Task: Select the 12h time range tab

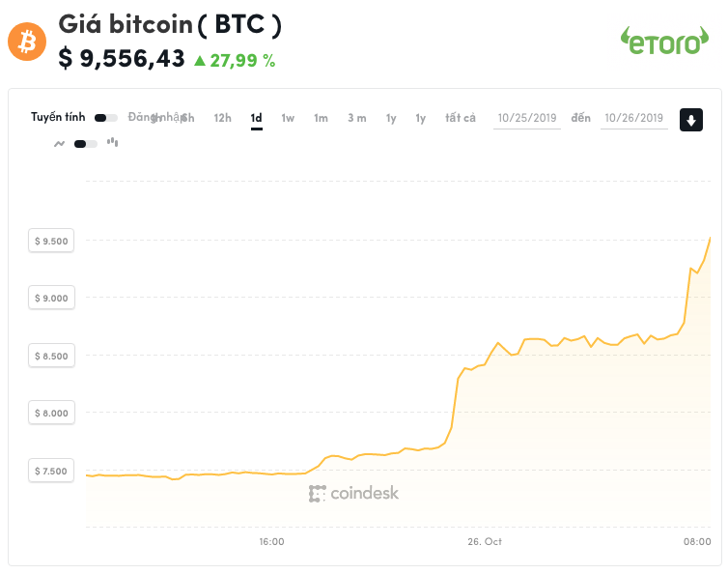Action: pos(222,118)
